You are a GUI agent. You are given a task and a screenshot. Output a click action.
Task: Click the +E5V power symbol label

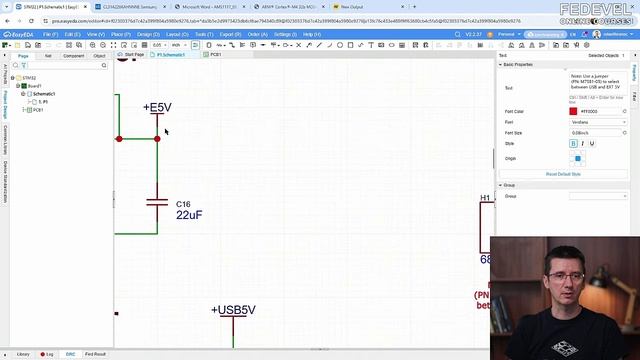pyautogui.click(x=157, y=108)
